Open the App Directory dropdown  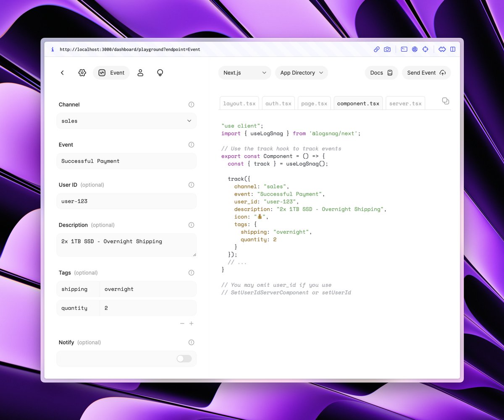pyautogui.click(x=302, y=73)
